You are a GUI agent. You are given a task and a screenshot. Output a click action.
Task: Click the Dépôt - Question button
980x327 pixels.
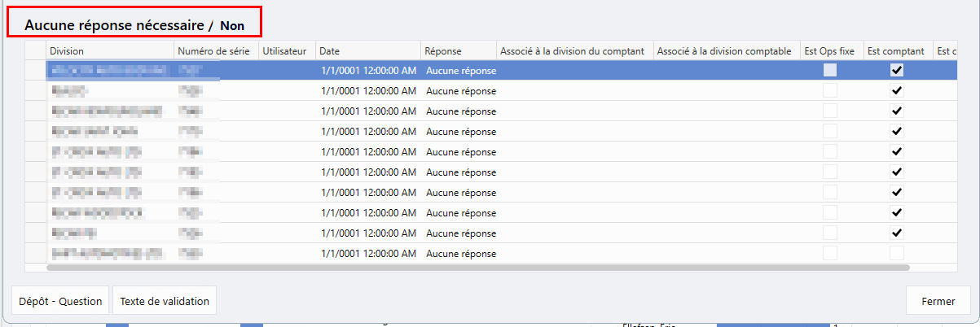[61, 301]
